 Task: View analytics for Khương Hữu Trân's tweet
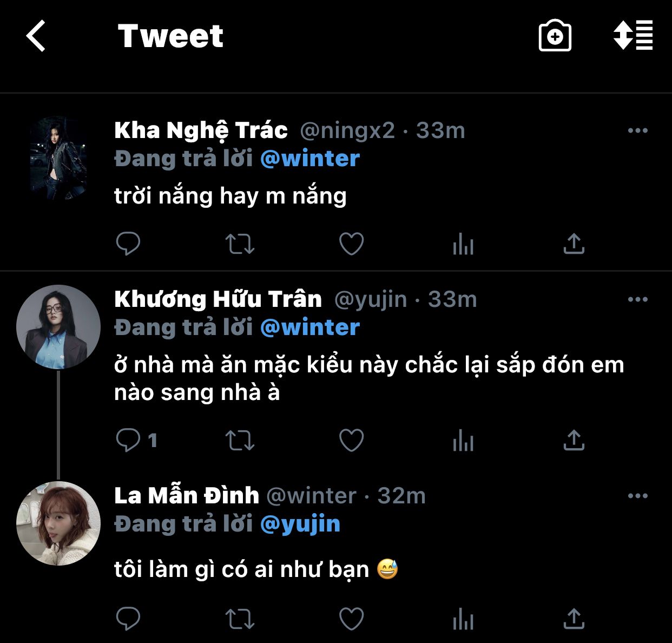point(463,440)
